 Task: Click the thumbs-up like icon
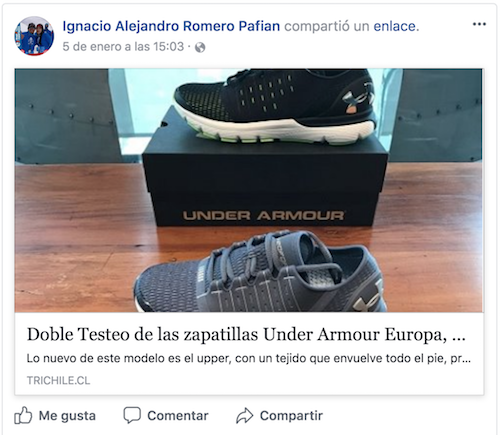pos(23,415)
